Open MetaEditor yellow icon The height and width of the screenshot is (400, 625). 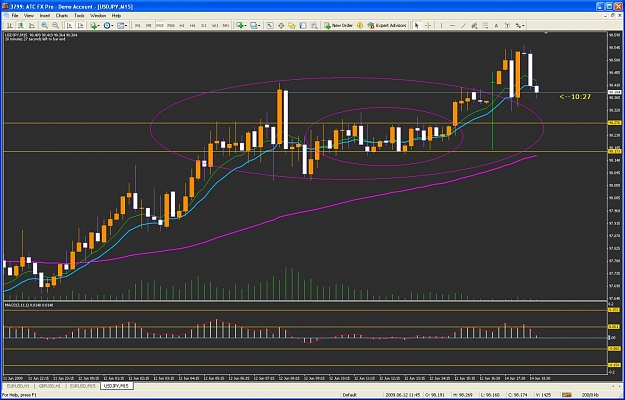pos(360,25)
